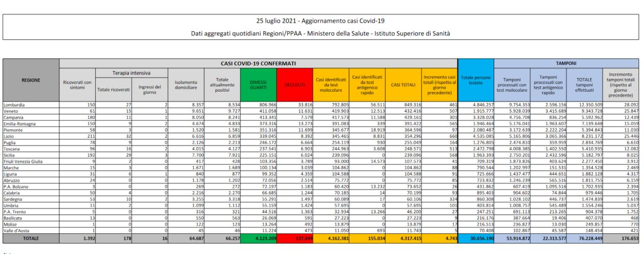Click the 'Isolamento domiciliare' column header
Viewport: 644px width, 254px height.
(x=186, y=85)
